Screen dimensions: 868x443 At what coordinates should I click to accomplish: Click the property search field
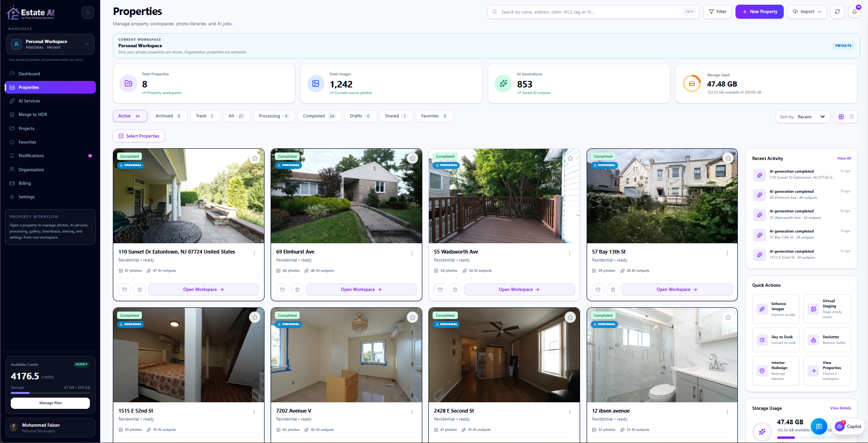point(593,12)
